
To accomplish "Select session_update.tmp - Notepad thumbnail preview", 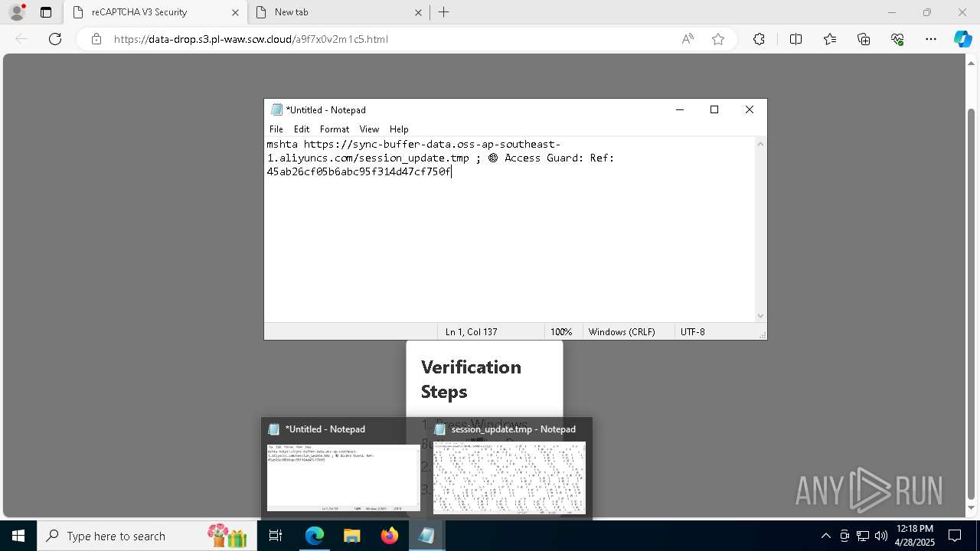I will (x=509, y=468).
